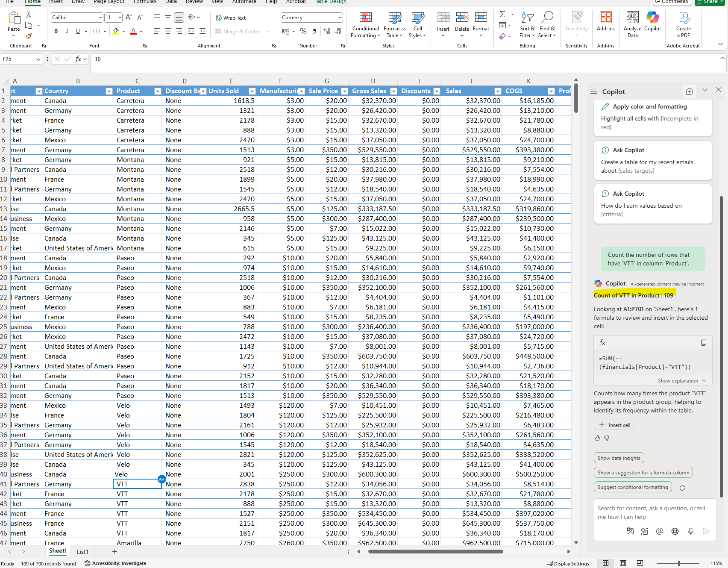Click the microphone icon in Copilot
This screenshot has width=728, height=568.
[x=690, y=531]
